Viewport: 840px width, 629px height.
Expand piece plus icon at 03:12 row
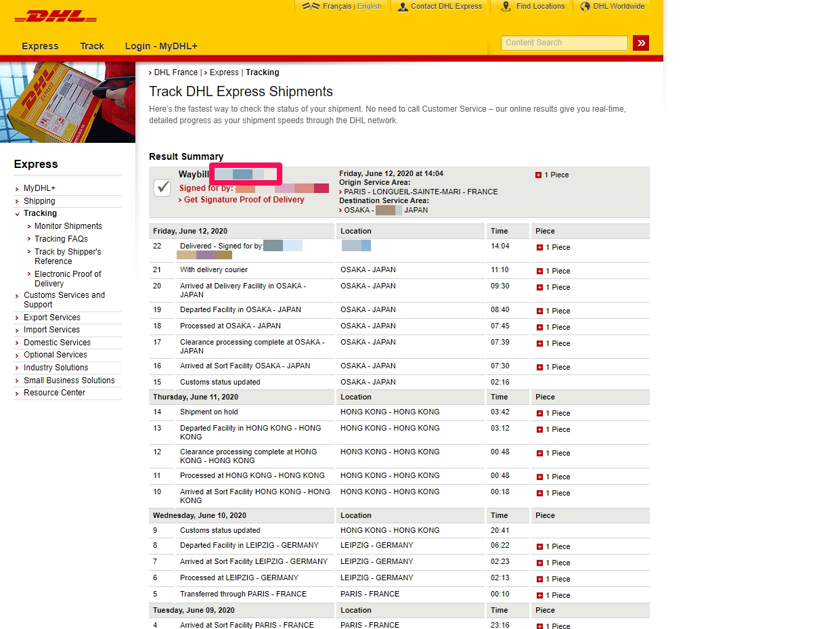tap(539, 430)
